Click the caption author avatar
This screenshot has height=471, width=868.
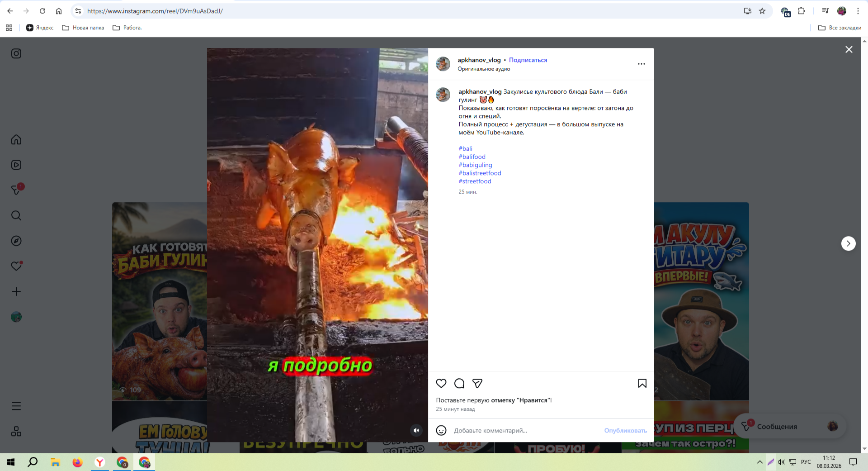443,95
